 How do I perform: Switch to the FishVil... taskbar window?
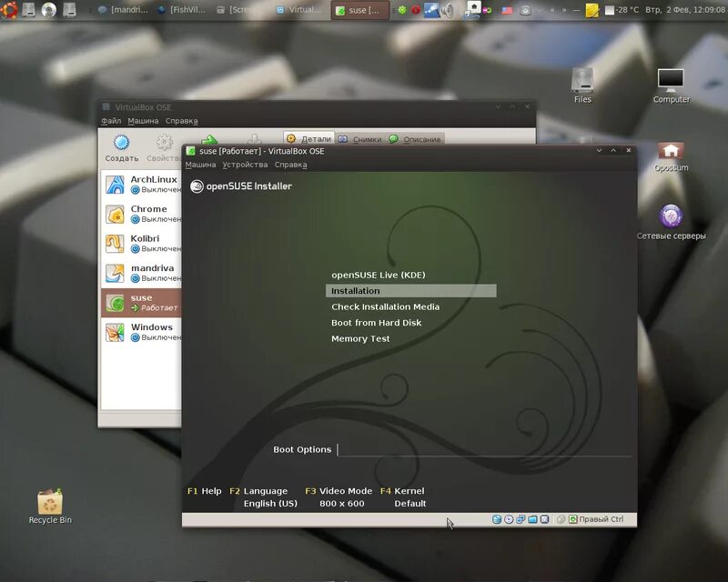pyautogui.click(x=182, y=10)
